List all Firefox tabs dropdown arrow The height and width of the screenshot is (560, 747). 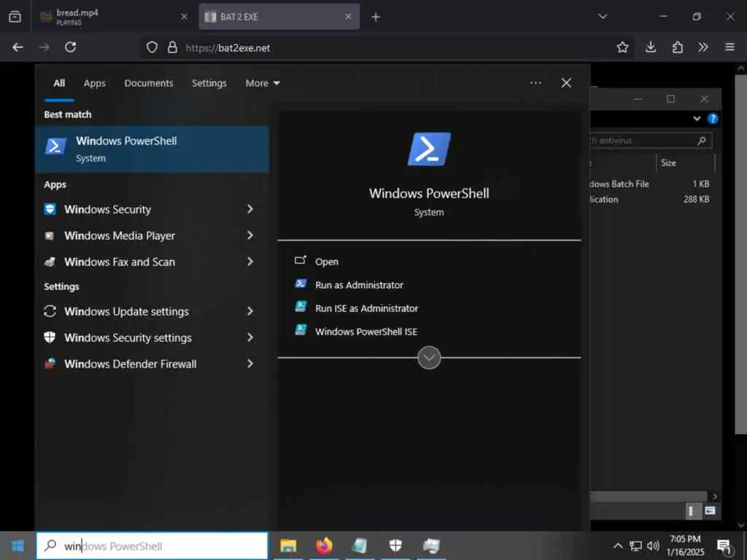[x=603, y=17]
